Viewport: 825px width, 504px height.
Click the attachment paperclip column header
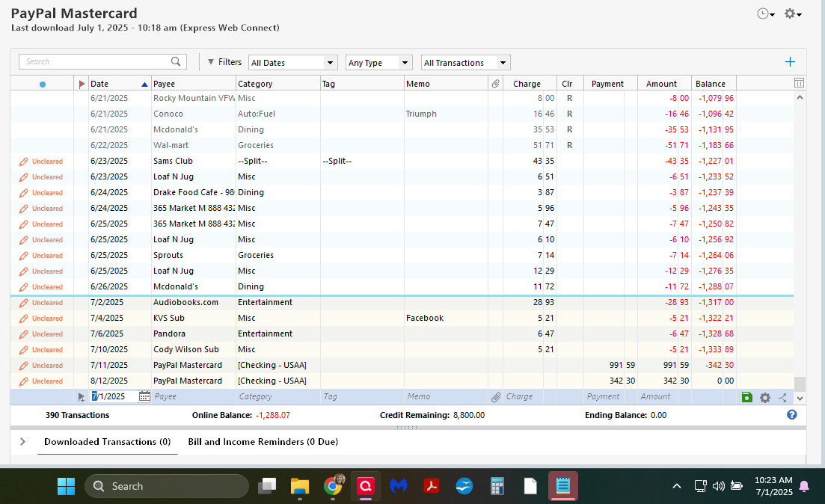point(495,84)
